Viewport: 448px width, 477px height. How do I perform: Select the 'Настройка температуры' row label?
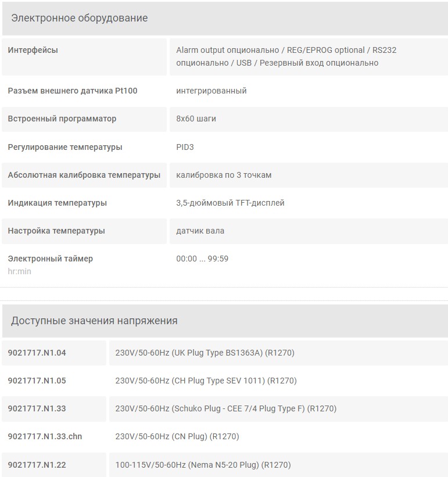tap(56, 231)
